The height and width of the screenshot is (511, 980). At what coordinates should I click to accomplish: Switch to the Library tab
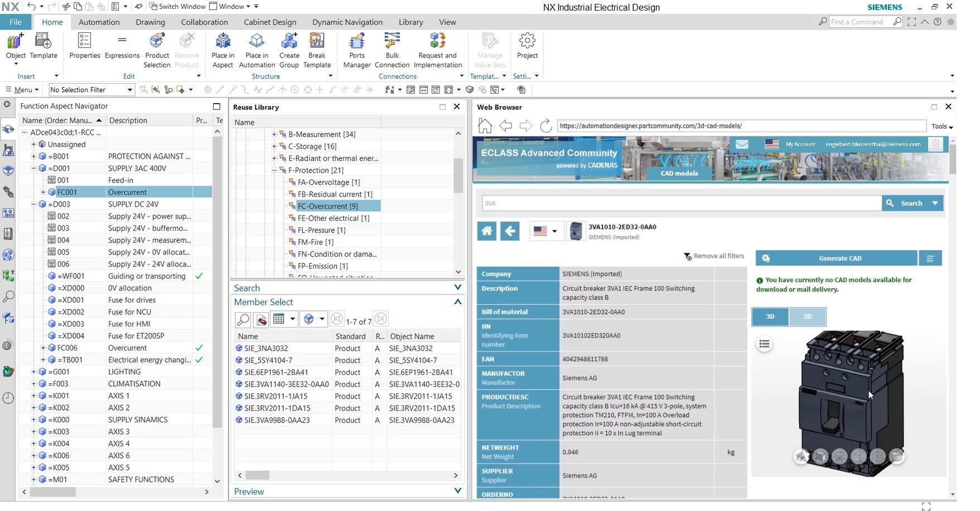coord(411,22)
